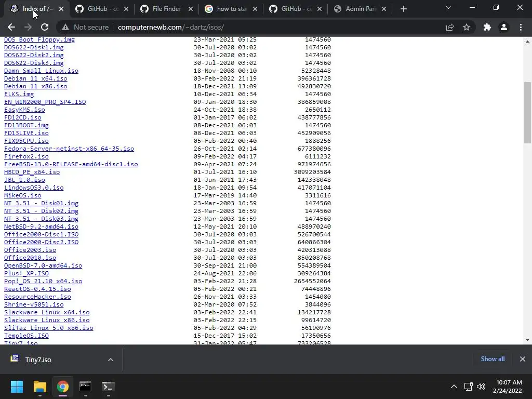Click the scrollbar up arrow
Image resolution: width=532 pixels, height=399 pixels.
(527, 42)
